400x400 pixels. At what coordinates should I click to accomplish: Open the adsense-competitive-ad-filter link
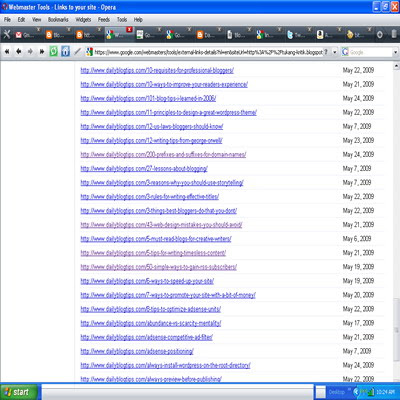[x=146, y=337]
